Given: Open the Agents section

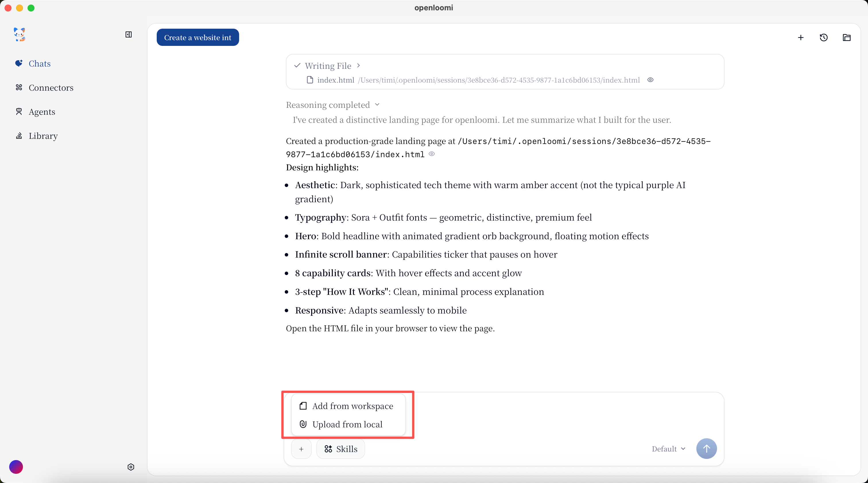Looking at the screenshot, I should (x=35, y=111).
